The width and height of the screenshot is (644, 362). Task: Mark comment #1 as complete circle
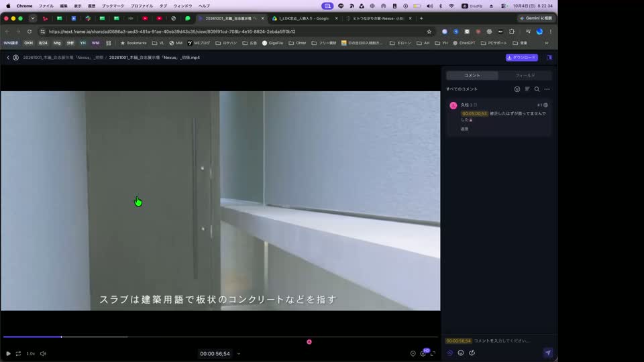pos(546,105)
